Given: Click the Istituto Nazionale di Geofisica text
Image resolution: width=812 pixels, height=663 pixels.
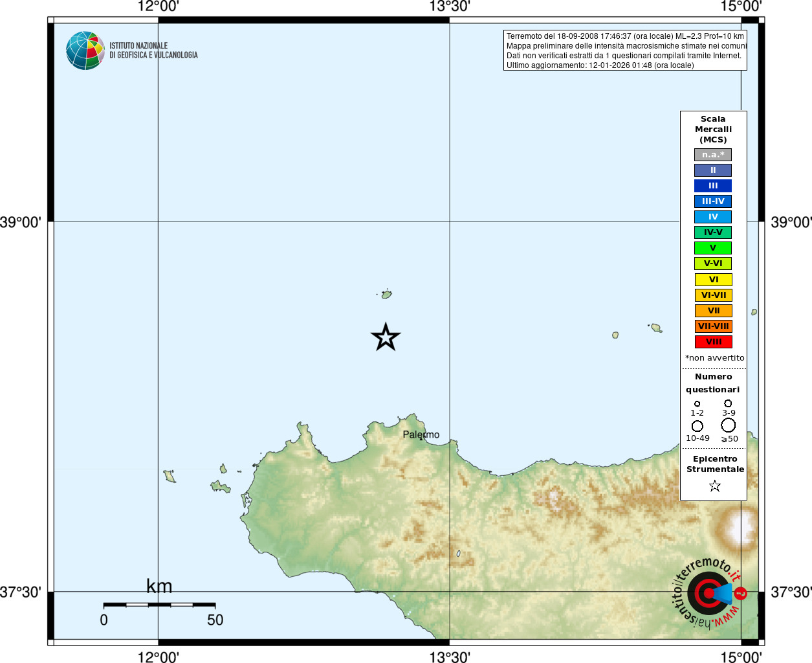Looking at the screenshot, I should point(153,51).
